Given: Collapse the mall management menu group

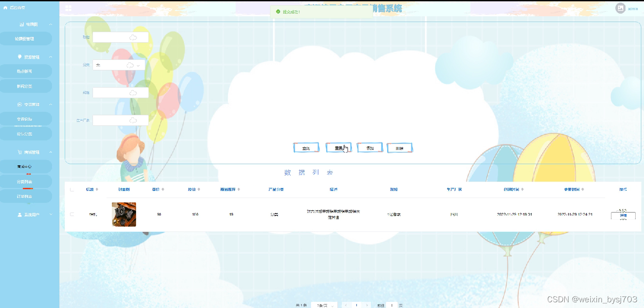Looking at the screenshot, I should click(51, 152).
